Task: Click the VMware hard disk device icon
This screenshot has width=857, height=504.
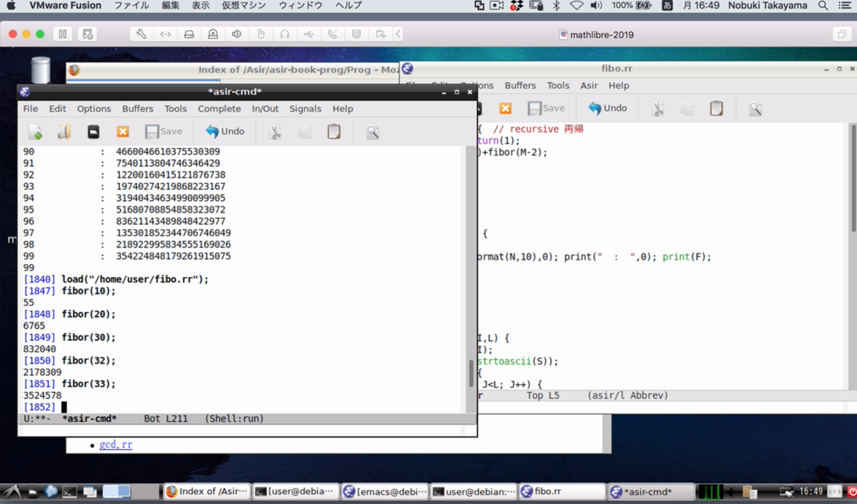Action: (189, 34)
